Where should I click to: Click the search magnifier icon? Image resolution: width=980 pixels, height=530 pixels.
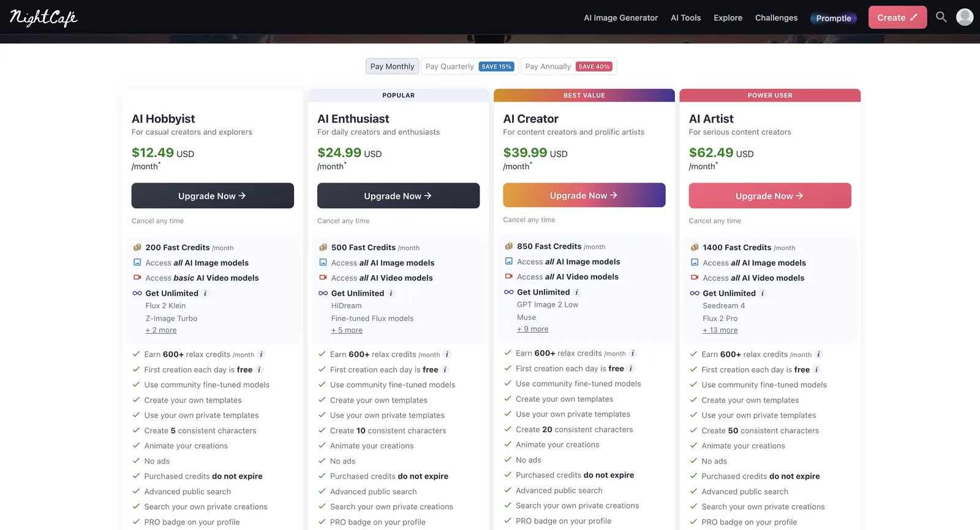[x=941, y=17]
